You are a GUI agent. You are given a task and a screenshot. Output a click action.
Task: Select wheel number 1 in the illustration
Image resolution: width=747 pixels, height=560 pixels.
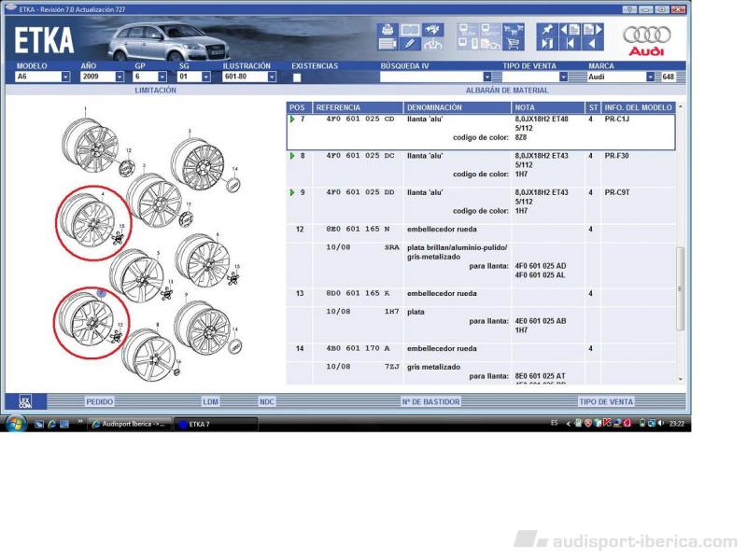point(90,145)
